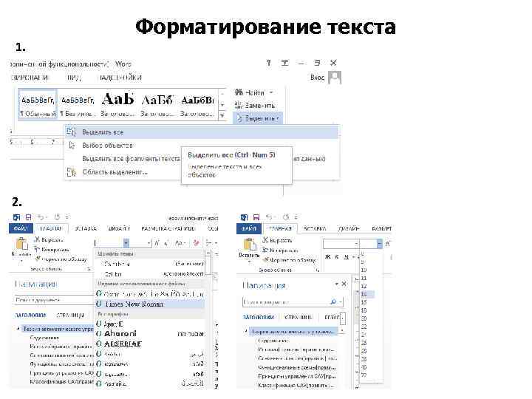Click the Поиск в документе field, left window
The width and height of the screenshot is (532, 399).
(54, 300)
